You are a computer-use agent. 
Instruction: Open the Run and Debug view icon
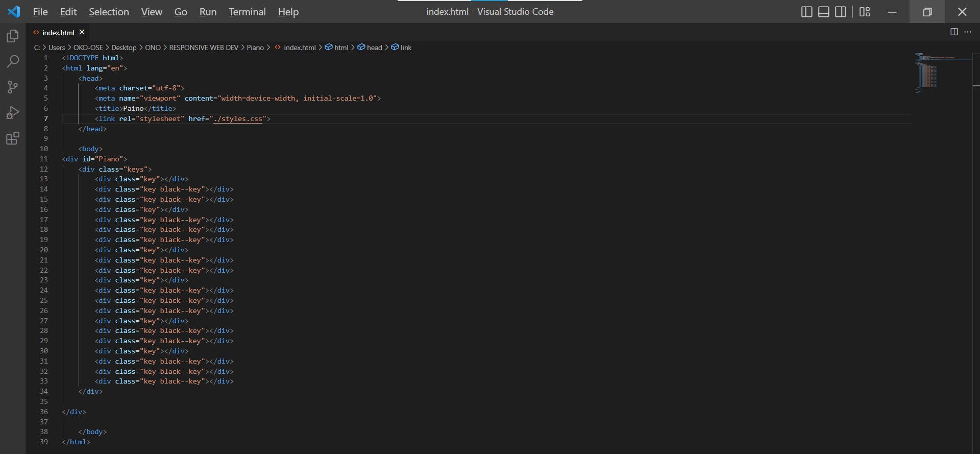click(x=13, y=113)
